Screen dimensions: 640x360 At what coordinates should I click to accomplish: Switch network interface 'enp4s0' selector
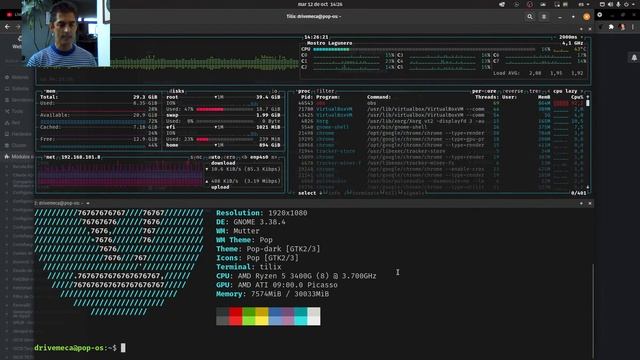(259, 157)
